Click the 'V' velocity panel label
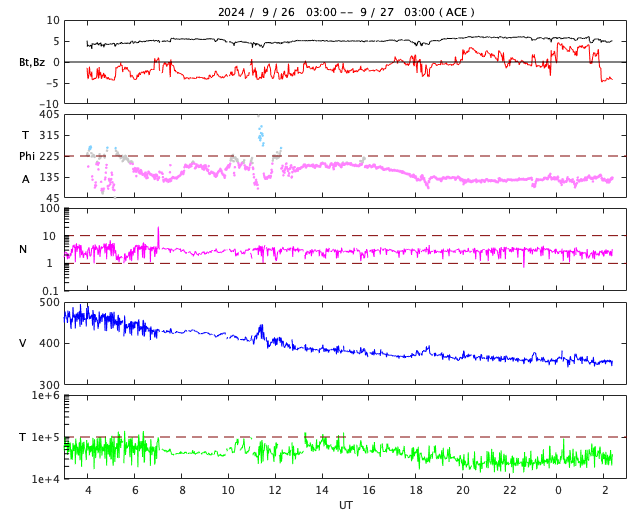Viewport: 640px width, 512px height. [x=23, y=343]
